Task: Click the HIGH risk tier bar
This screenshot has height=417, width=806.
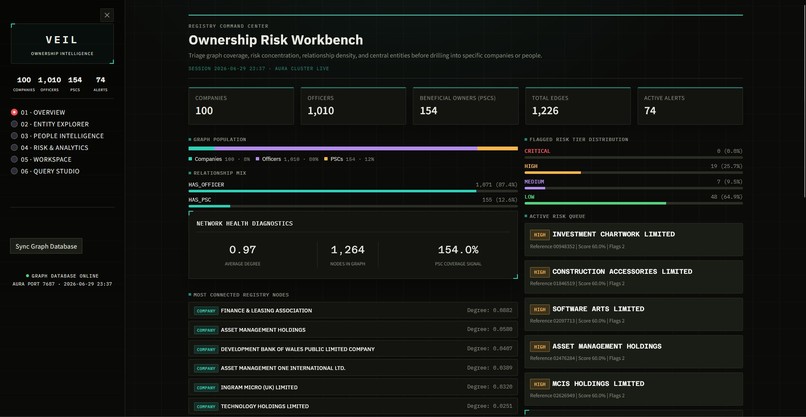Action: point(633,173)
